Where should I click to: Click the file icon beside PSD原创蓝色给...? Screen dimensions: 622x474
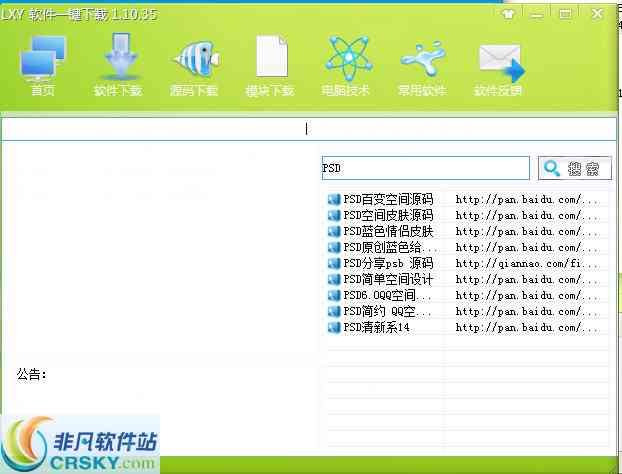coord(334,248)
